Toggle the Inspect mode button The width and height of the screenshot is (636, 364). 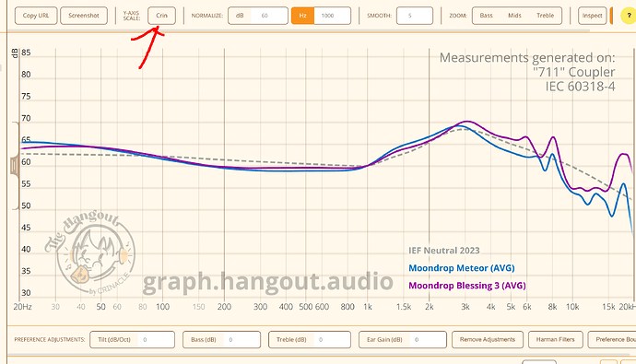592,16
